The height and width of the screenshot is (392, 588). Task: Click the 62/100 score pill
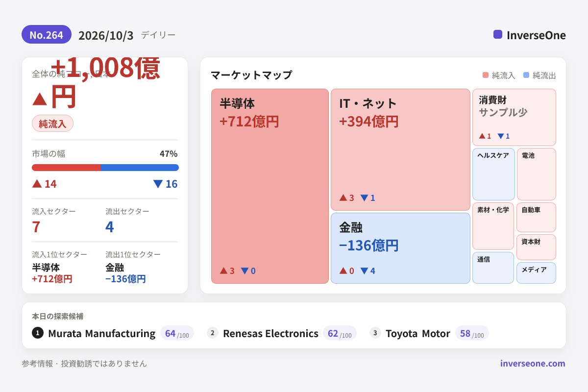(340, 333)
